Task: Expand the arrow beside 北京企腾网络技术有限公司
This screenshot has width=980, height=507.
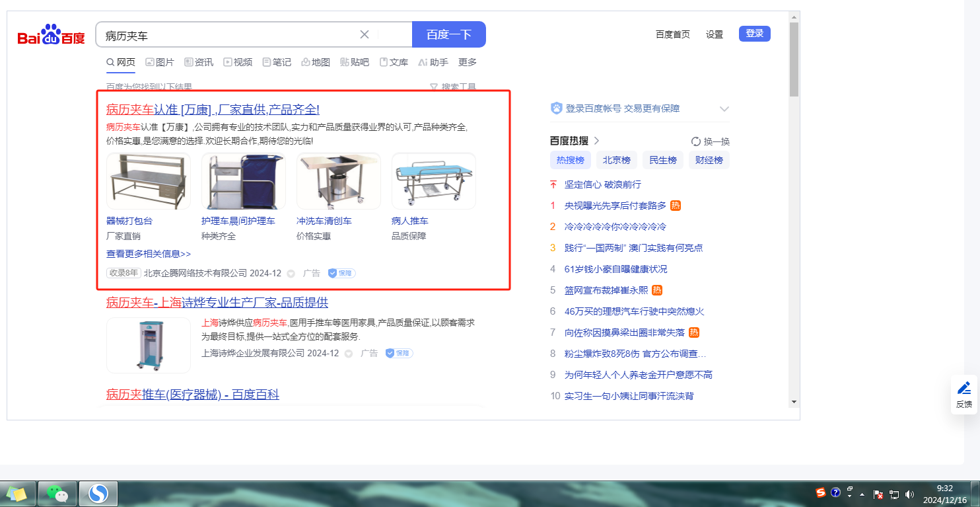Action: 291,274
